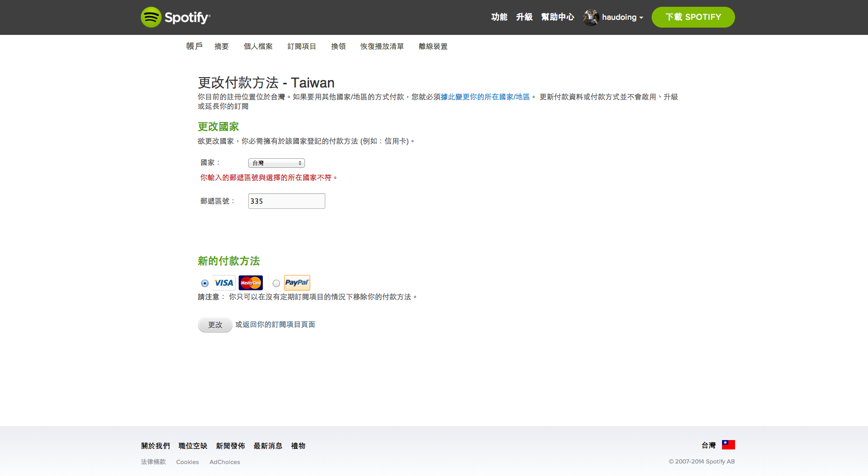Click the 郵遞區號 field containing 335
This screenshot has width=868, height=476.
[x=287, y=201]
